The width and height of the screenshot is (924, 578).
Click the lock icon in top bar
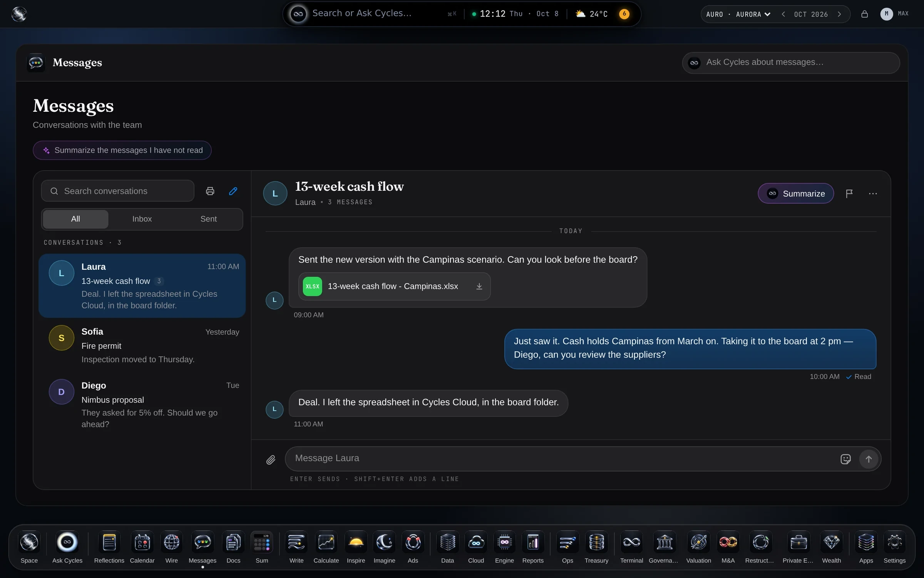coord(864,14)
